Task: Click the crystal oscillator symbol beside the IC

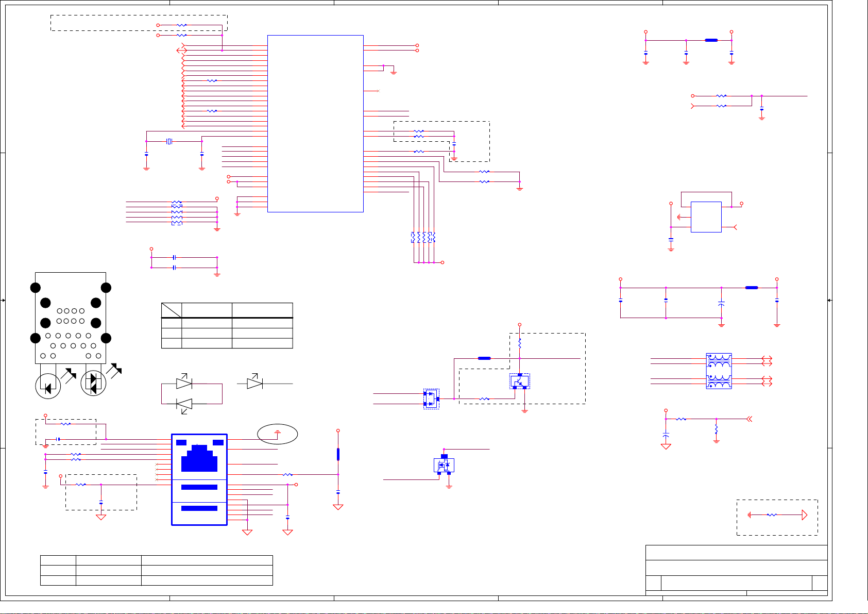Action: 169,141
